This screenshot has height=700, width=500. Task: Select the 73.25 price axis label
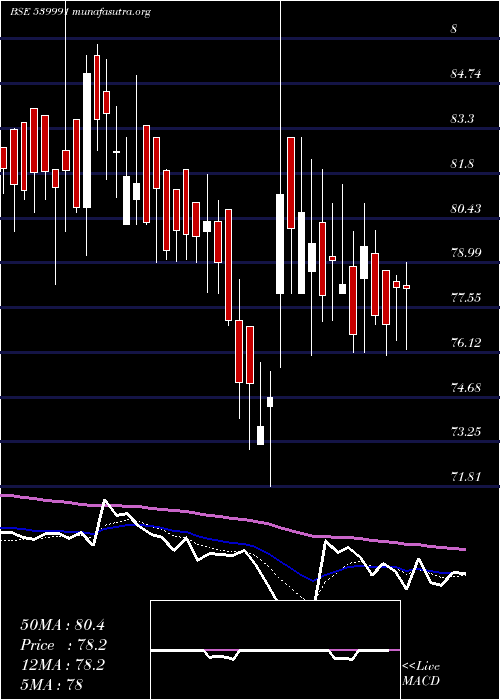tap(466, 432)
